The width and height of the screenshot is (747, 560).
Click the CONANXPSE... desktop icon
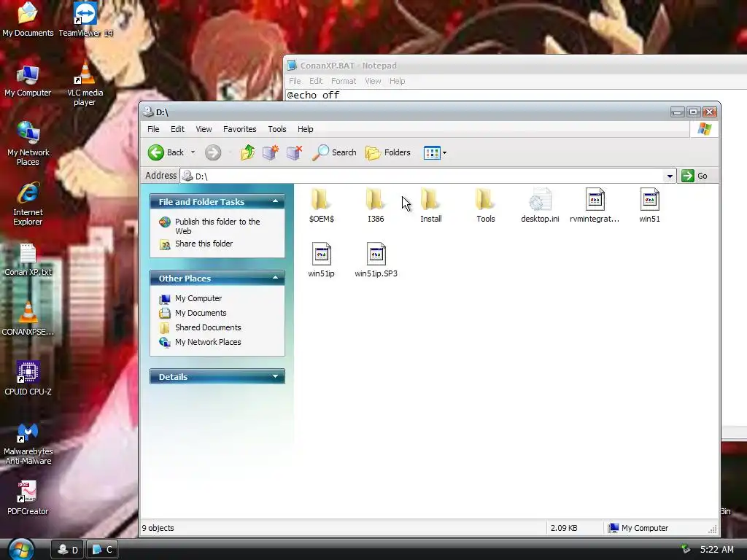28,319
